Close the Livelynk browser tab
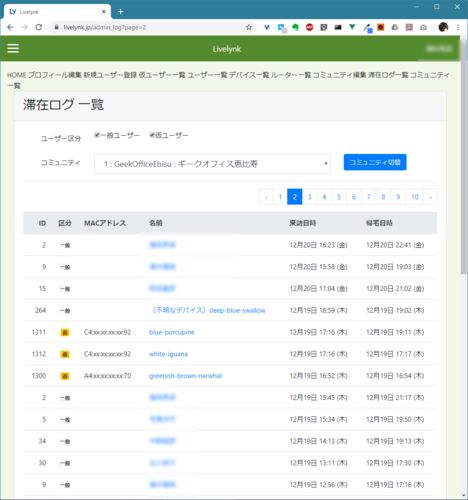 [x=104, y=12]
